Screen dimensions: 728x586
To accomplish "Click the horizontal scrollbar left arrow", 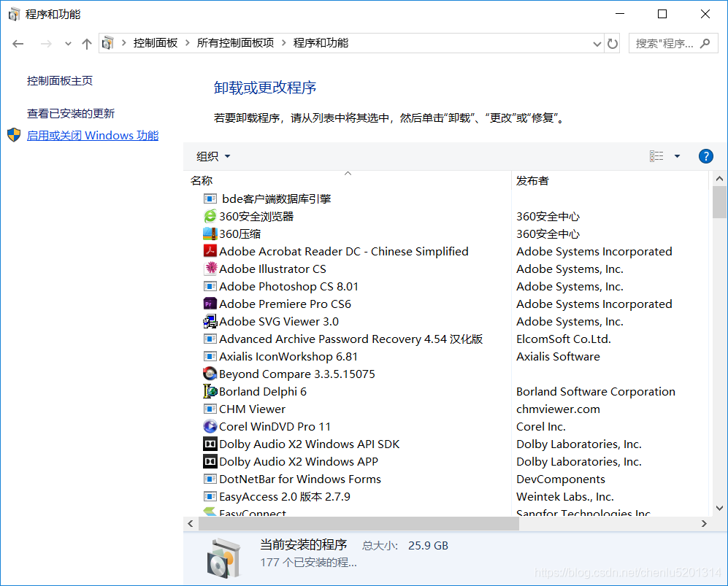I will point(191,523).
